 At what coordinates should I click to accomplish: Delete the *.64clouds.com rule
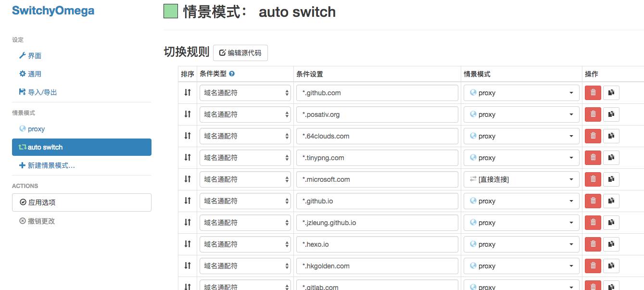593,136
